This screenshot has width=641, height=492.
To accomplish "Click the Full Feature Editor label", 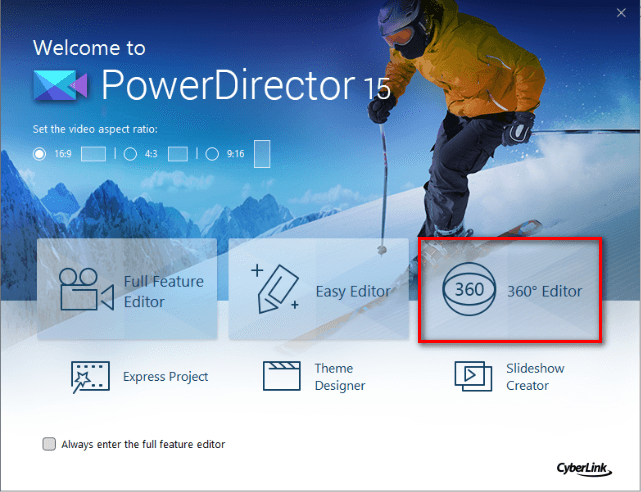I will click(164, 292).
